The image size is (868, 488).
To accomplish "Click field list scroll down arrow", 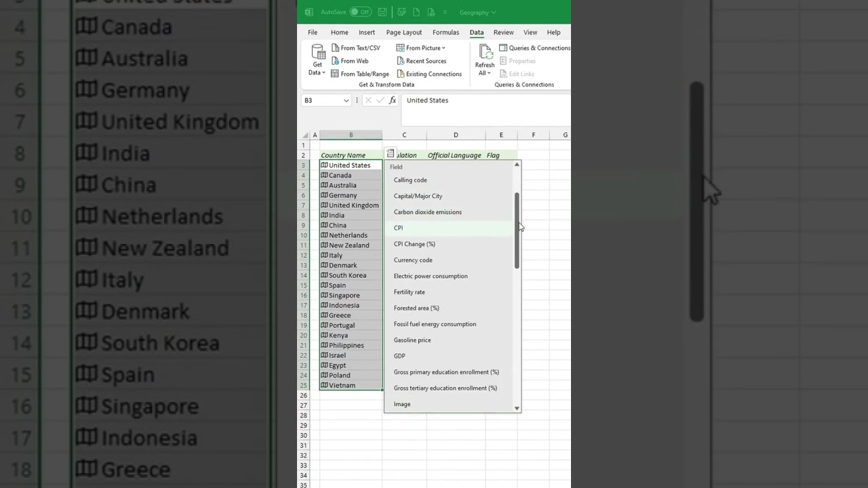I will 517,408.
